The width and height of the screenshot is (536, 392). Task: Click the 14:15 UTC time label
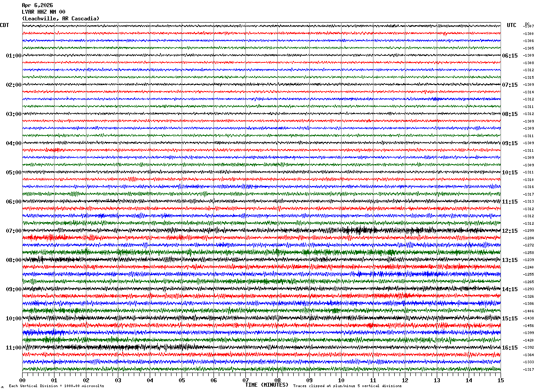click(510, 289)
